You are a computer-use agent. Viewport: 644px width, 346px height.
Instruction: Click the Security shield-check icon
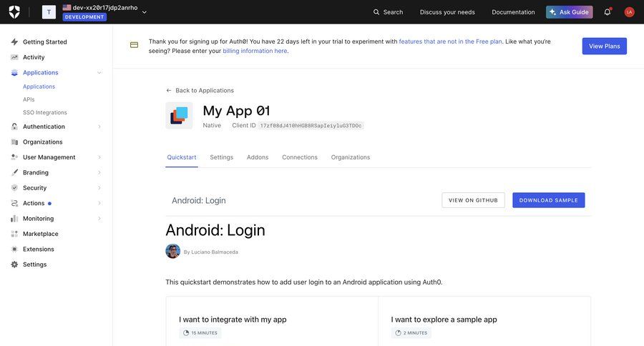point(14,187)
